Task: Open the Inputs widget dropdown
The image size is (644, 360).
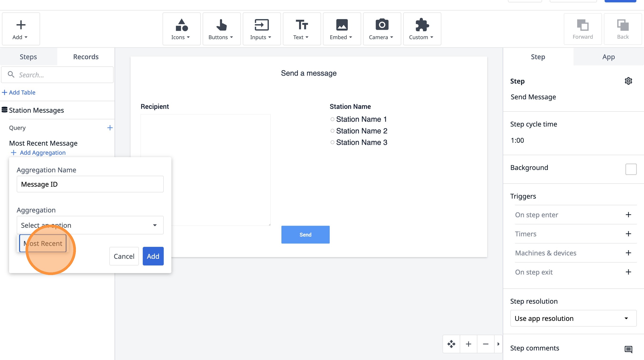Action: (261, 29)
